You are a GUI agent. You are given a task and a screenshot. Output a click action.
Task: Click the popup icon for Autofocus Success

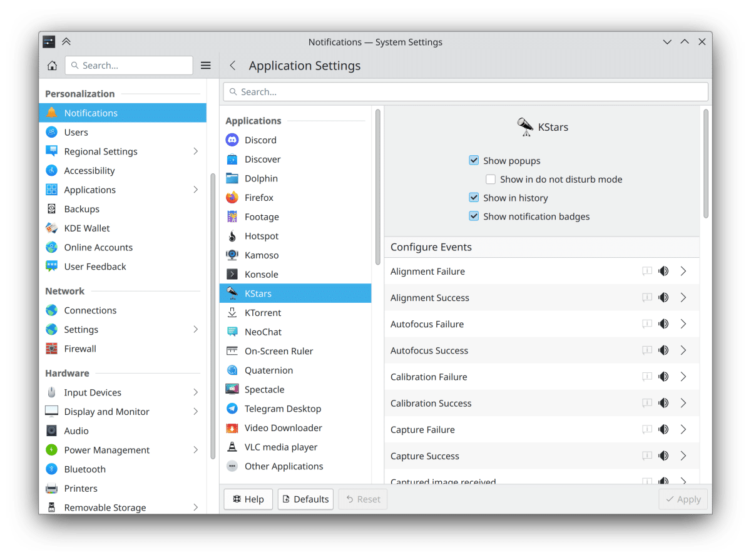[x=647, y=350]
